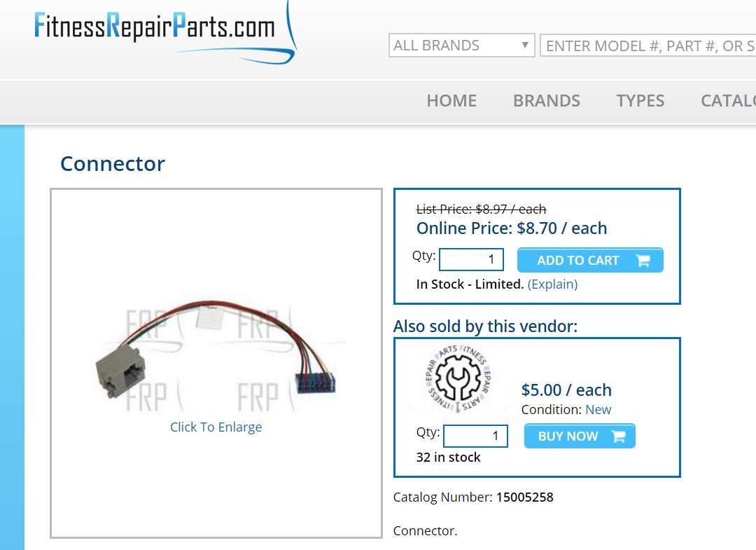Focus the online price Qty field

472,259
